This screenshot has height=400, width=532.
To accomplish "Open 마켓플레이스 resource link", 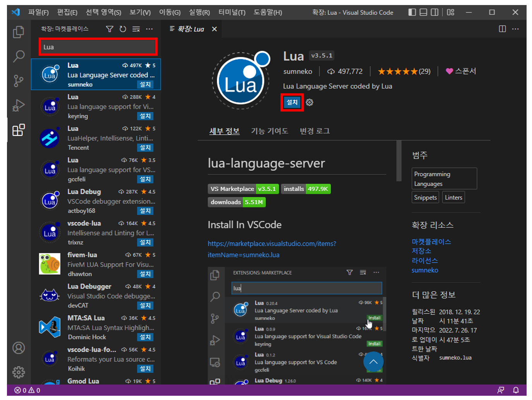I will 431,242.
